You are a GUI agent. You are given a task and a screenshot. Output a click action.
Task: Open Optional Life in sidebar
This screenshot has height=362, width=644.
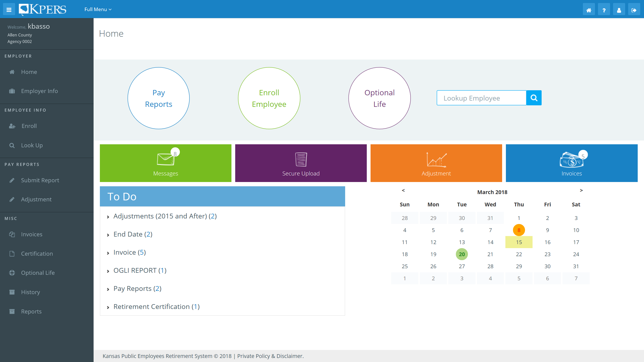(47, 273)
